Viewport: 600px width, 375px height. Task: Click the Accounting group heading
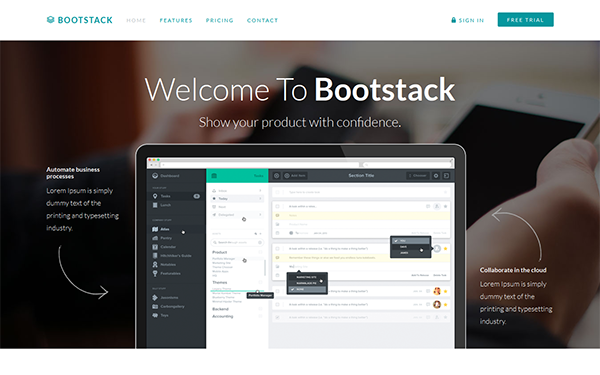pyautogui.click(x=223, y=316)
